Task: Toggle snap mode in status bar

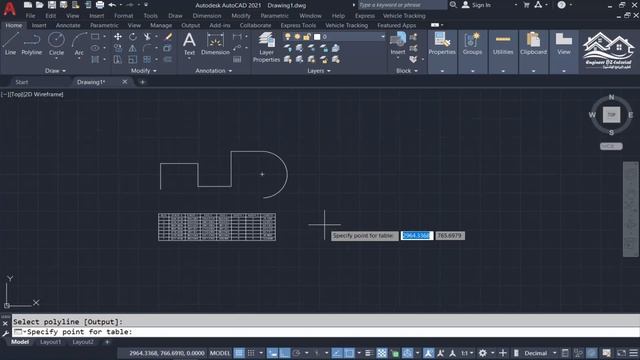Action: [251, 353]
